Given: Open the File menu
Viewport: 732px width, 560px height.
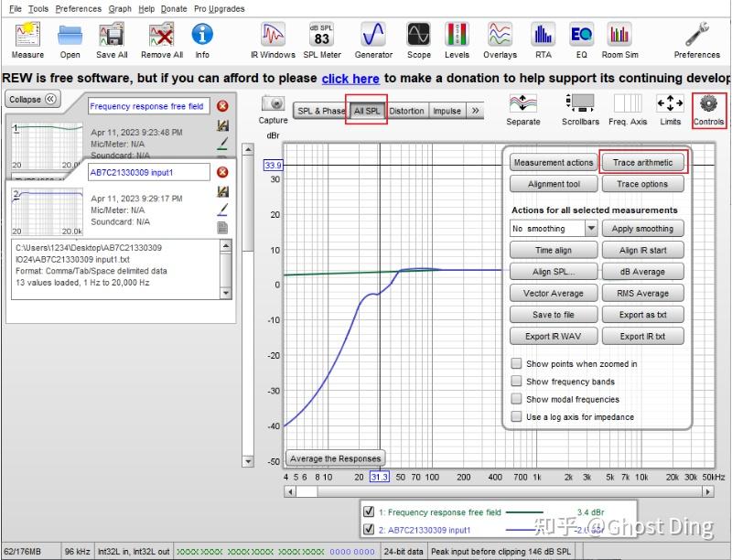Looking at the screenshot, I should pos(15,9).
